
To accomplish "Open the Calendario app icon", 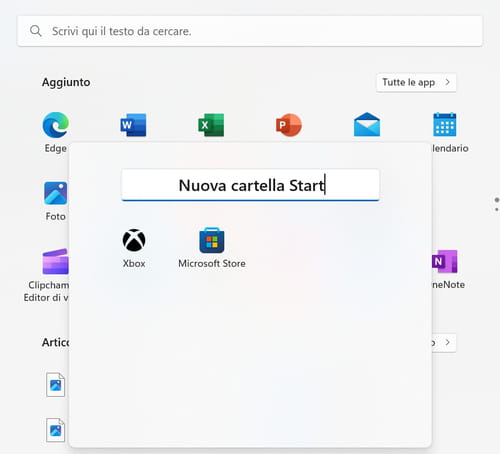I will click(445, 124).
